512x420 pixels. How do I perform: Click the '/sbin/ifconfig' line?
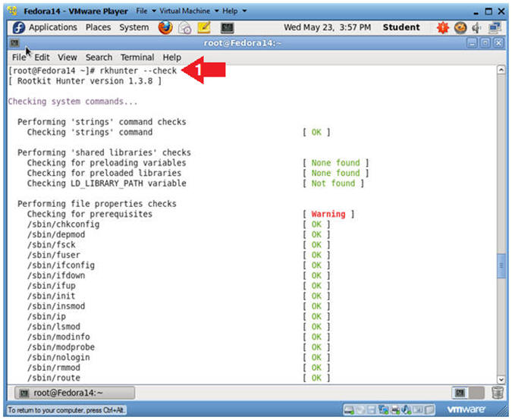point(61,265)
